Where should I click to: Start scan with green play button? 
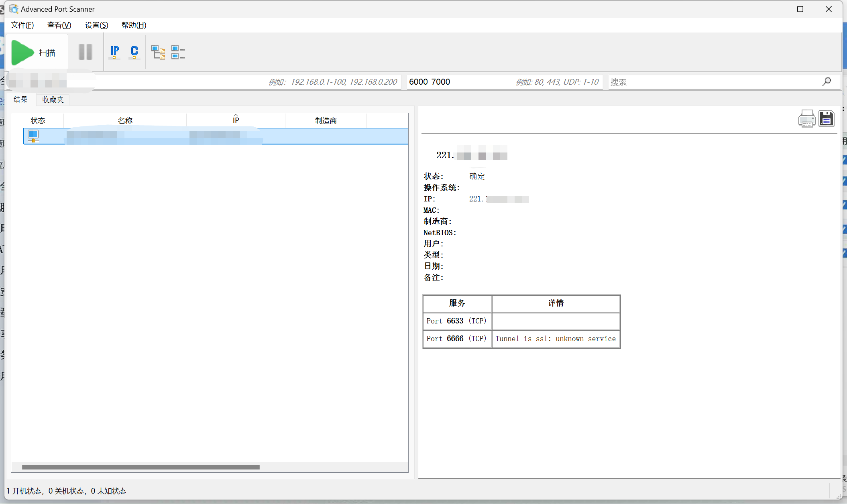pos(23,53)
